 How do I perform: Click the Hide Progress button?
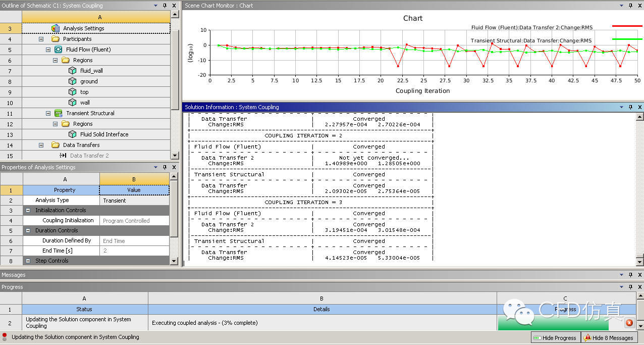555,338
